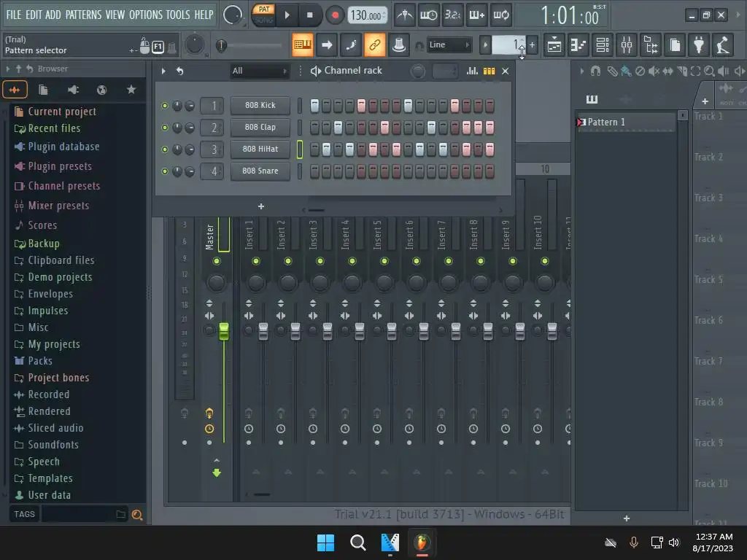Click the 808 HiHat channel button

coord(260,149)
